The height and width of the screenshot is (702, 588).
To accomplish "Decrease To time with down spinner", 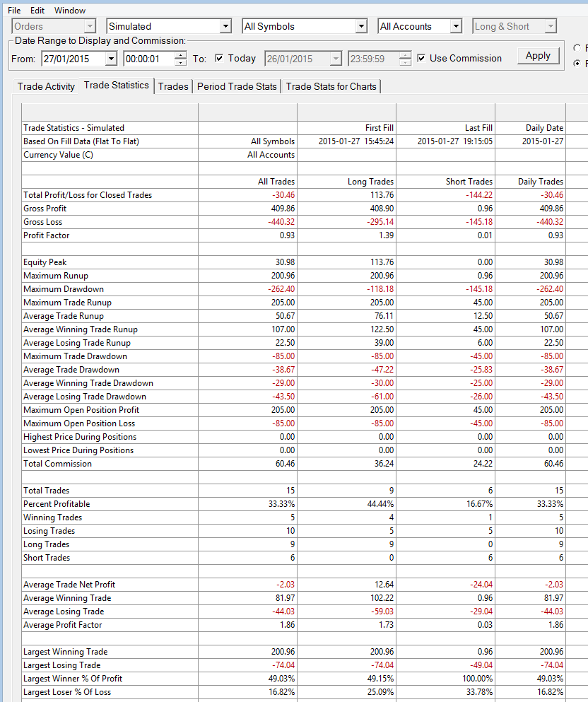I will pos(405,62).
